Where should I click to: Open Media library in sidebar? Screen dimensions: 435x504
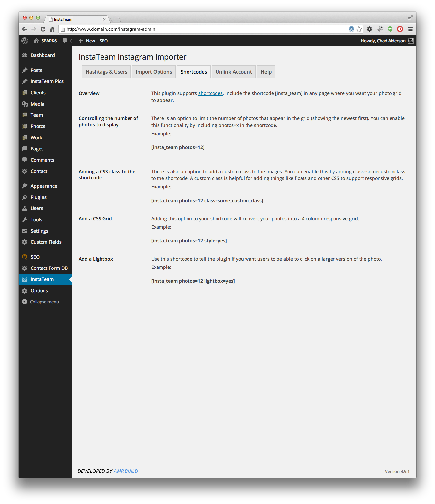pyautogui.click(x=45, y=104)
